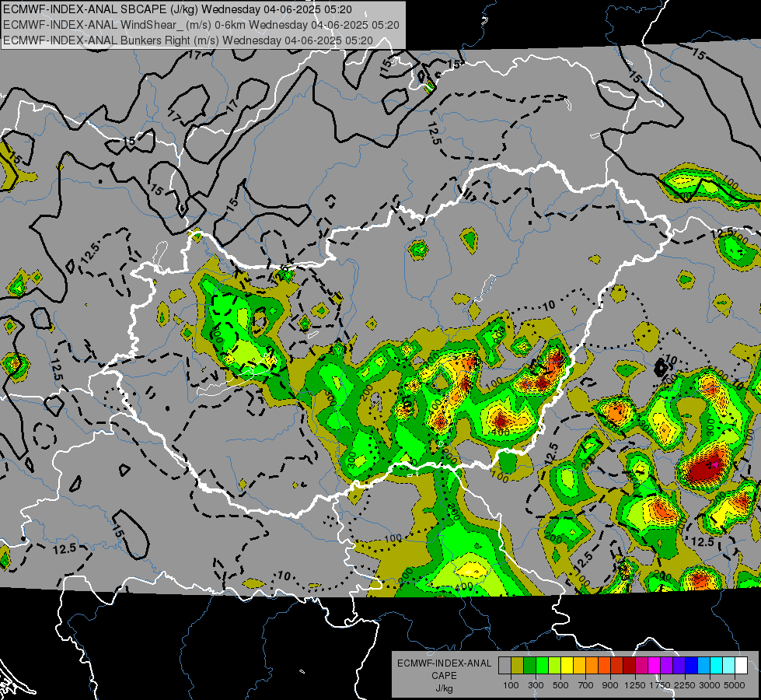Viewport: 761px width, 700px height.
Task: Pick the bright magenta legend swatch
Action: pos(655,665)
